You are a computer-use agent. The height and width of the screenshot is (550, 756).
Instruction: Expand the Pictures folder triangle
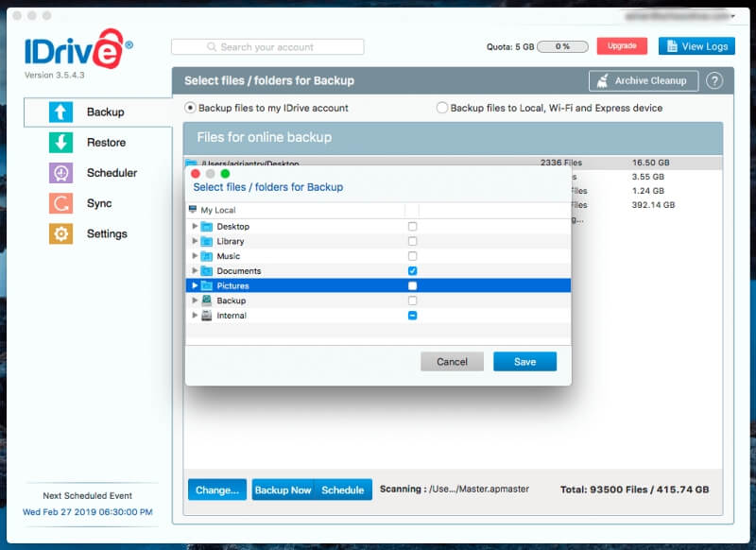click(x=195, y=285)
